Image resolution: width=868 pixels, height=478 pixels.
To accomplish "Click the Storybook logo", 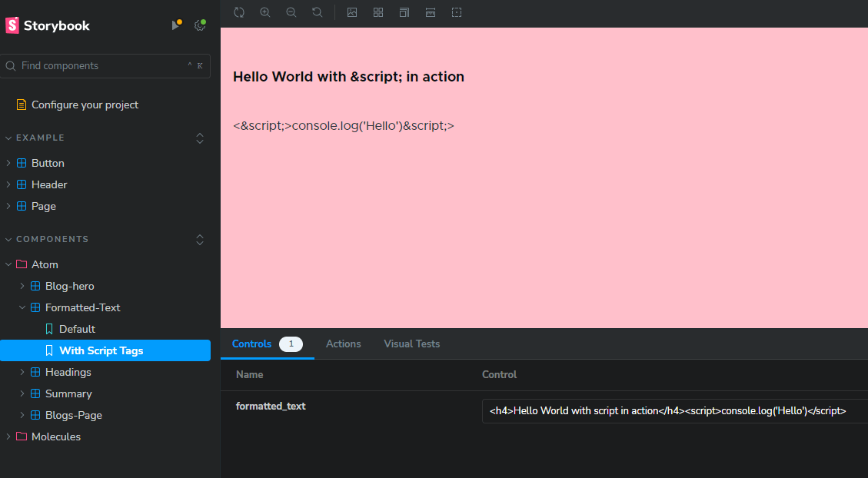I will [48, 25].
